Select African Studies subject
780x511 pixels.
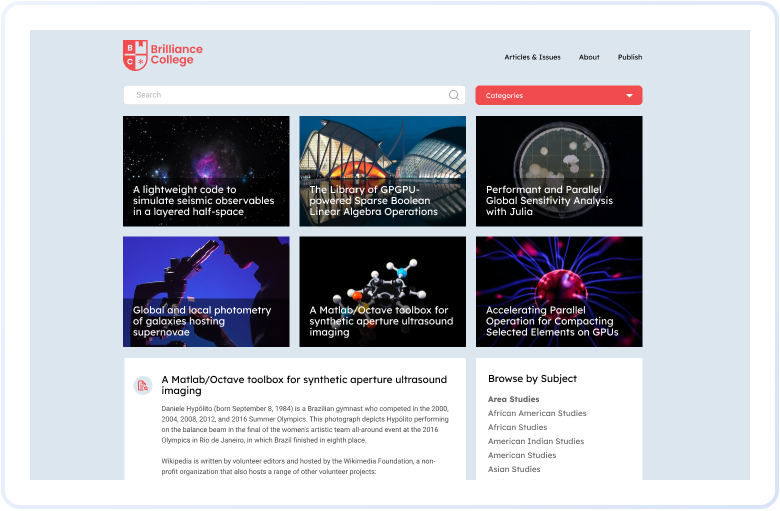point(517,427)
